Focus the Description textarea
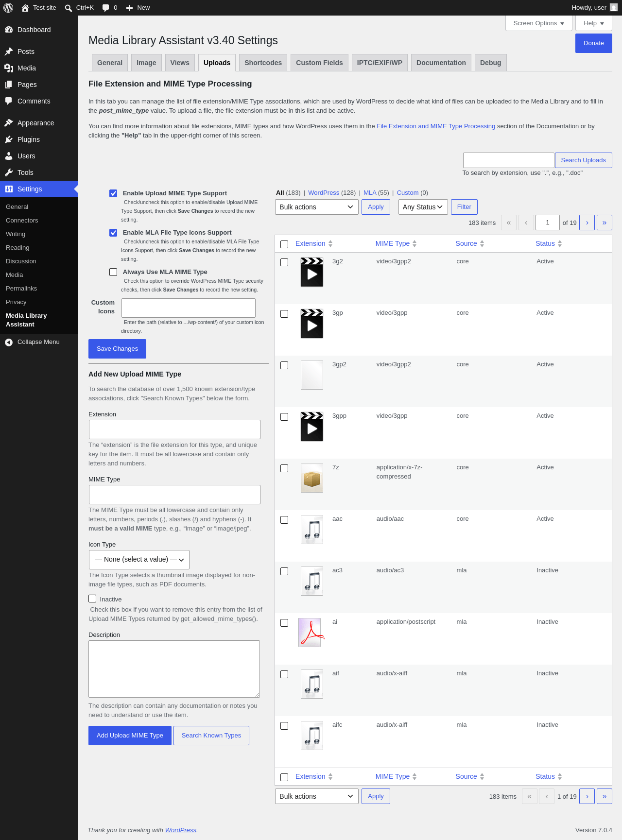The width and height of the screenshot is (622, 840). point(174,669)
